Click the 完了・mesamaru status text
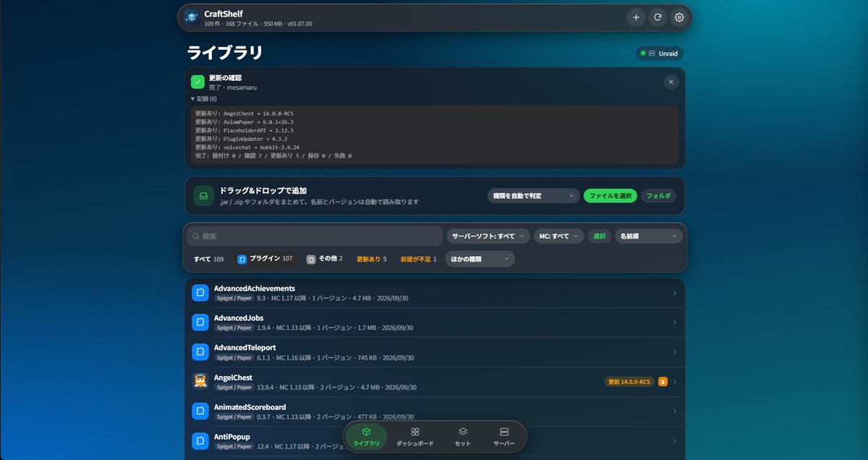The image size is (868, 460). point(233,88)
